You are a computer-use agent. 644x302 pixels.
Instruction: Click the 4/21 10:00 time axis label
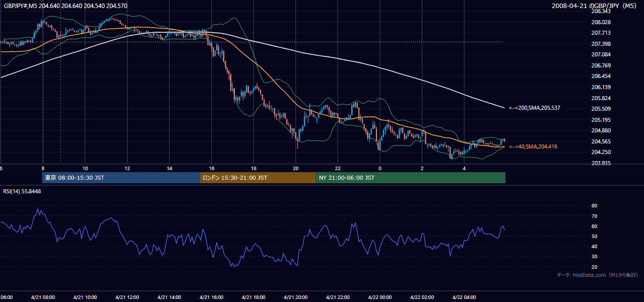[x=85, y=297]
